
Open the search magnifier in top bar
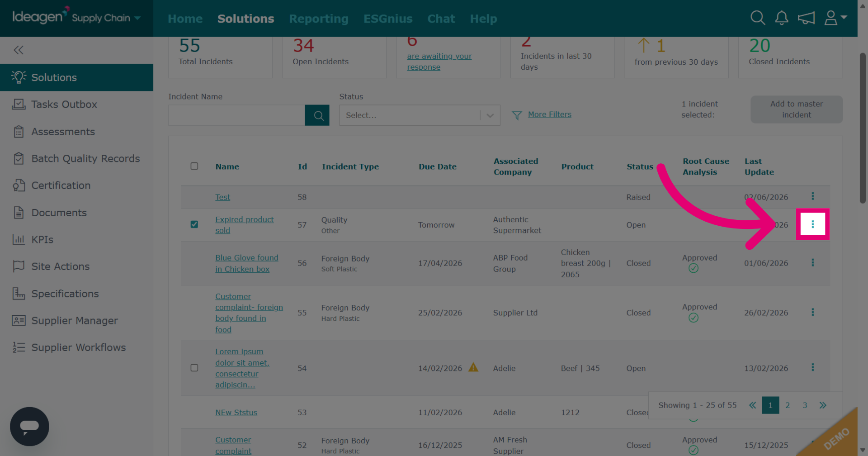pos(758,18)
